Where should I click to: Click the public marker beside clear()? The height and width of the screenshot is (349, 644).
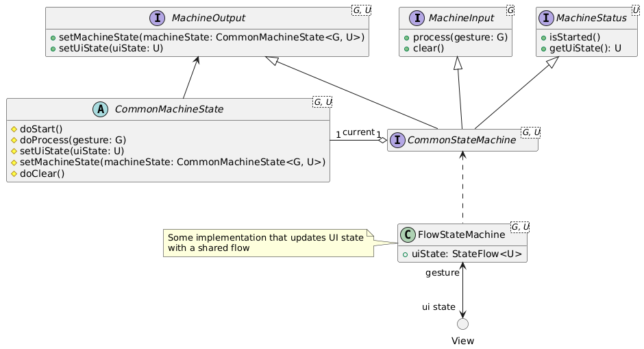pos(406,49)
